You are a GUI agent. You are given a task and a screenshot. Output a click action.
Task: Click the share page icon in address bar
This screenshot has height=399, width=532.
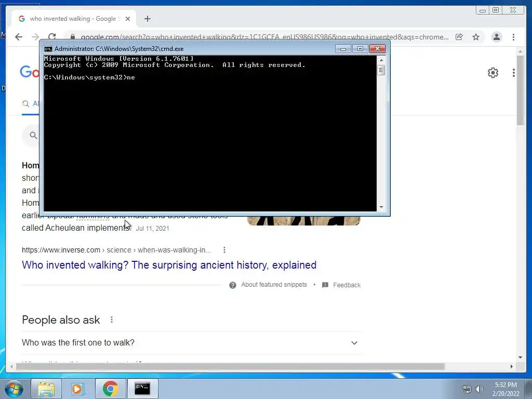click(459, 37)
